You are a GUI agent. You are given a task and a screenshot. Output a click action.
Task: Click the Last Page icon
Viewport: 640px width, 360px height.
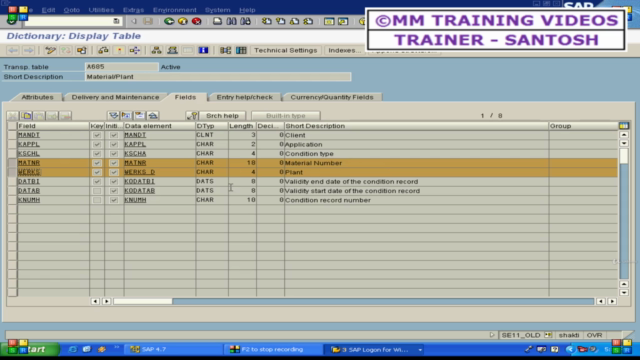(308, 21)
